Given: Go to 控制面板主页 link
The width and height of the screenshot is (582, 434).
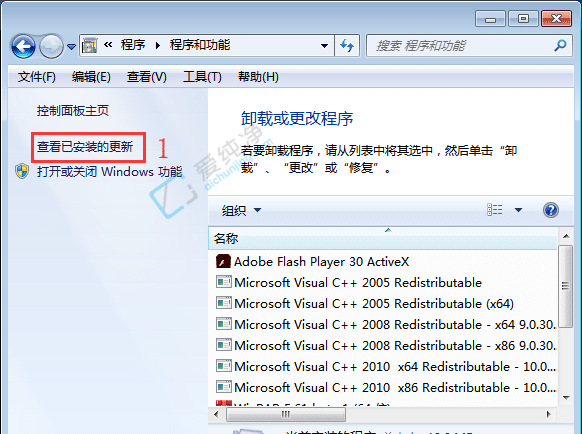Looking at the screenshot, I should coord(73,110).
